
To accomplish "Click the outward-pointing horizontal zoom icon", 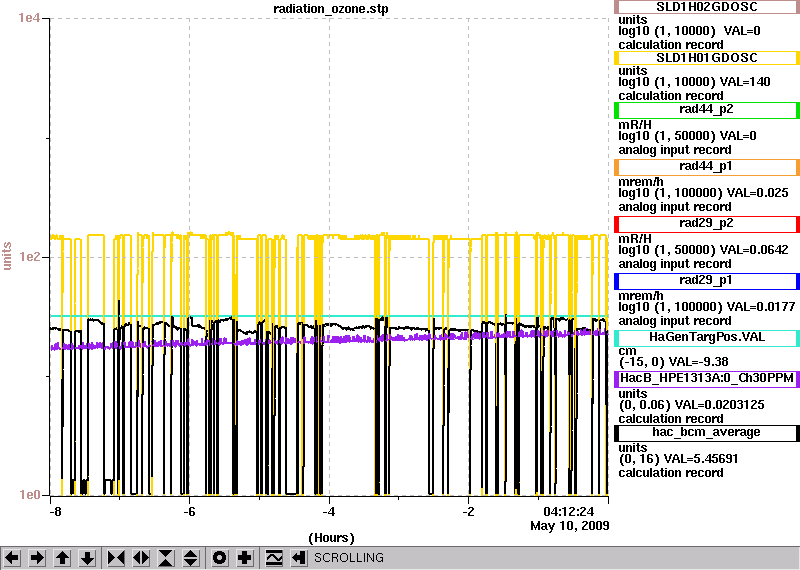I will [141, 558].
